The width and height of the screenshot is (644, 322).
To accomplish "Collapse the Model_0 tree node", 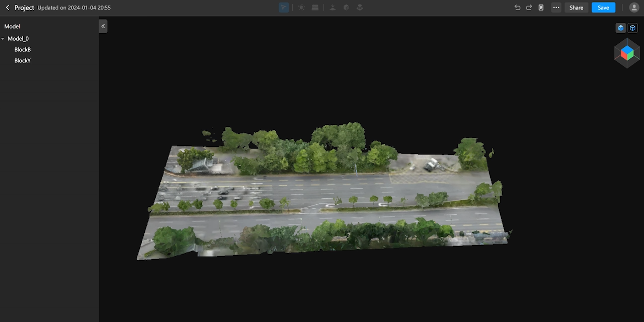I will 3,39.
